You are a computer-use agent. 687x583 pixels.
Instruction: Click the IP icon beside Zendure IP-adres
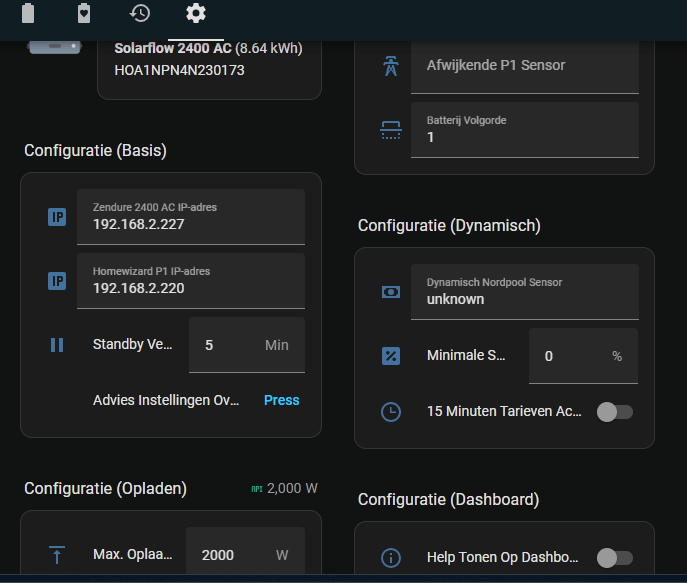click(57, 217)
